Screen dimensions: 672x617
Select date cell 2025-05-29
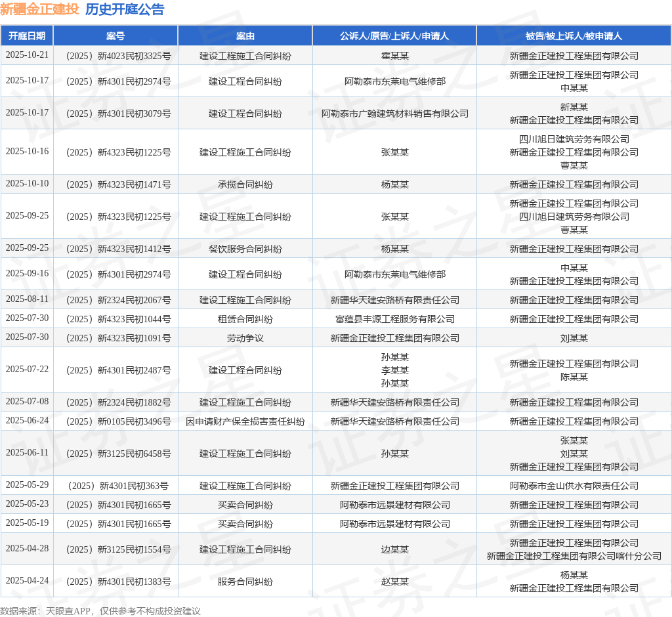coord(27,485)
